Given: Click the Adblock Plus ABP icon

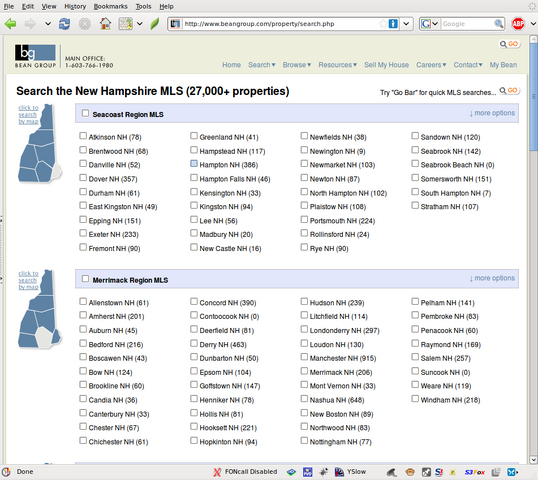Looking at the screenshot, I should [518, 24].
